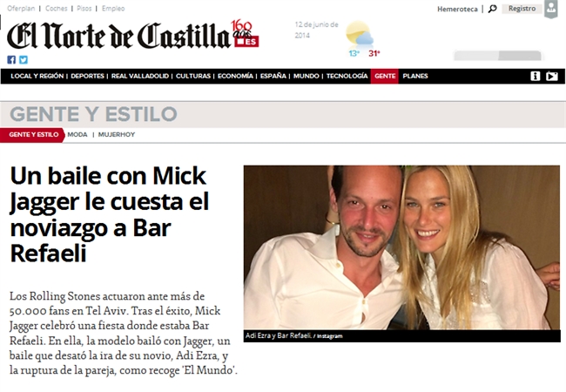Open the user profile icon beside Registro

(x=551, y=9)
